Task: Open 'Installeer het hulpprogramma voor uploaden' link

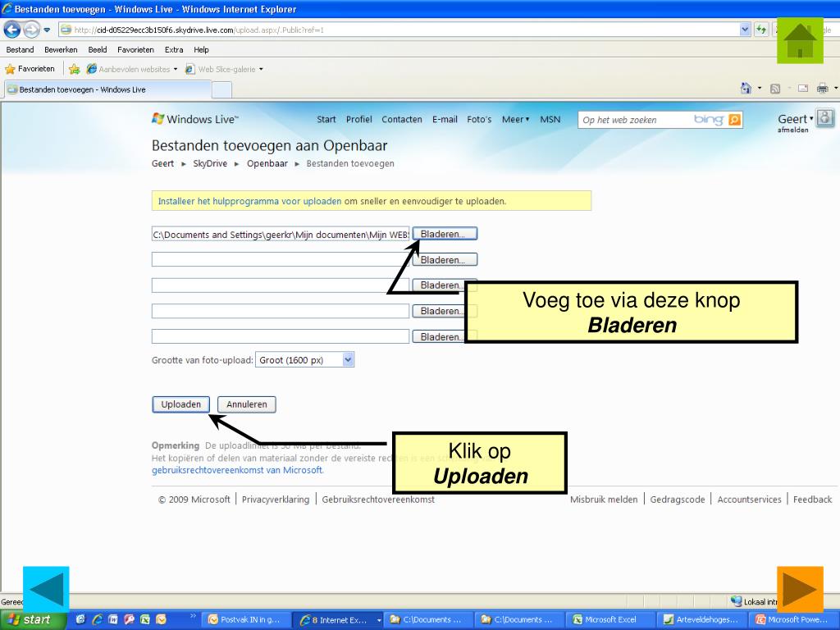Action: tap(249, 202)
